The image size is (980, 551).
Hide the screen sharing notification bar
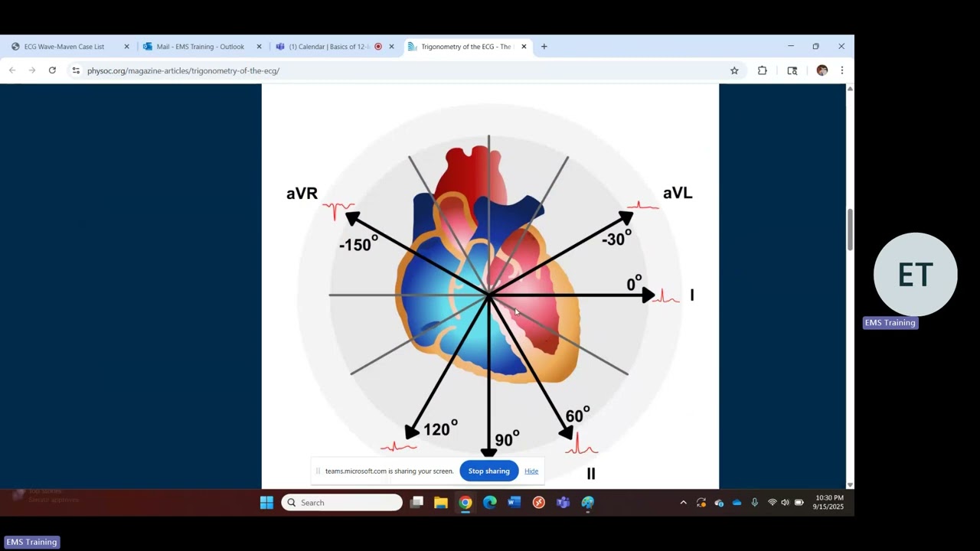point(531,471)
